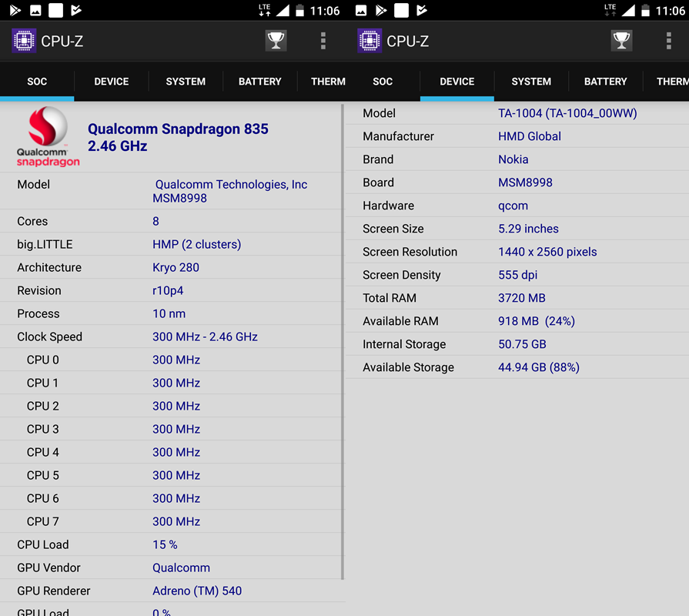Tap the HMP (2 clusters) value
The height and width of the screenshot is (616, 689).
(x=197, y=244)
